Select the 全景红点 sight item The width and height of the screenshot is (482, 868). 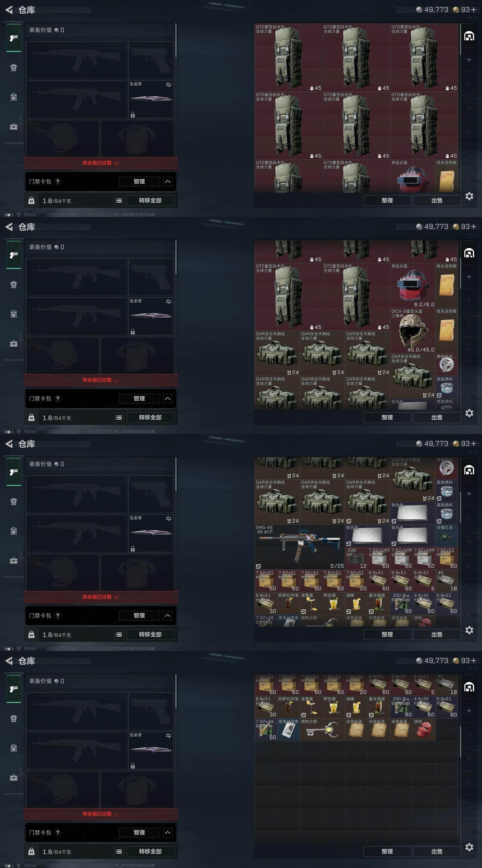(x=447, y=536)
